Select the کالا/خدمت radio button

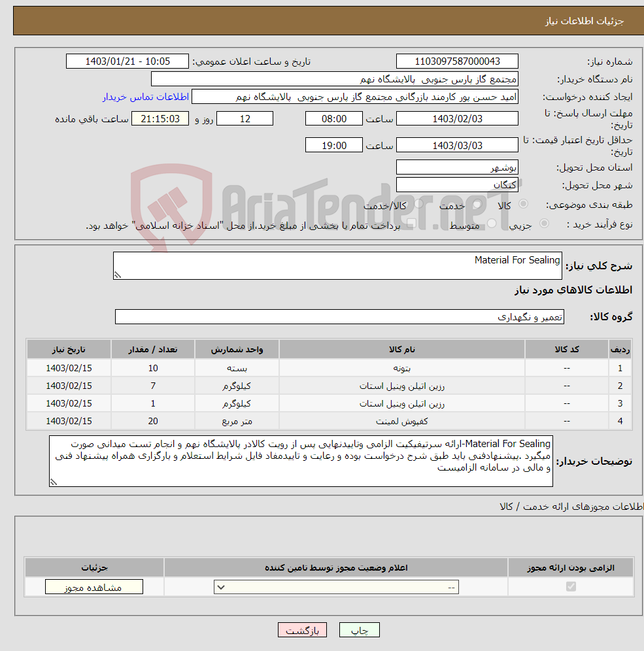pos(418,204)
